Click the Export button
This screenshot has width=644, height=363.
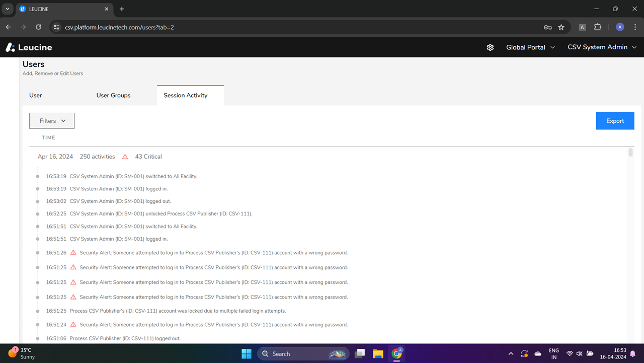(x=615, y=121)
